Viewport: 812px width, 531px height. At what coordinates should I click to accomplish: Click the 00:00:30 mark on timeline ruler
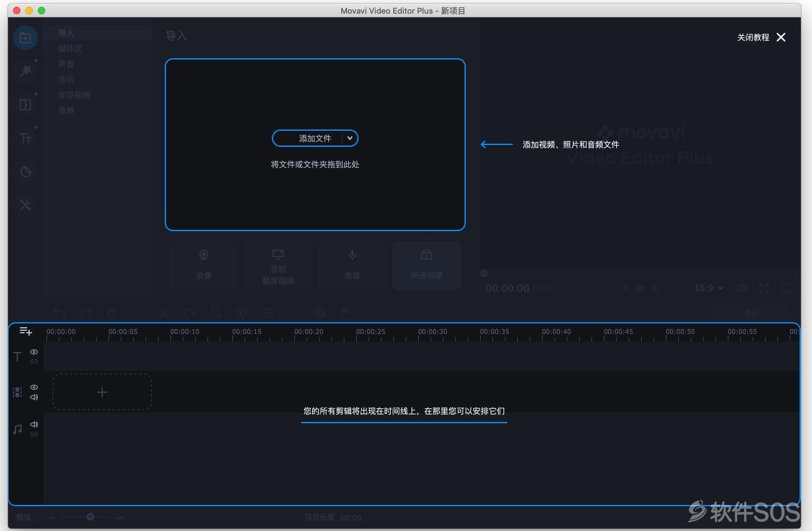[432, 331]
